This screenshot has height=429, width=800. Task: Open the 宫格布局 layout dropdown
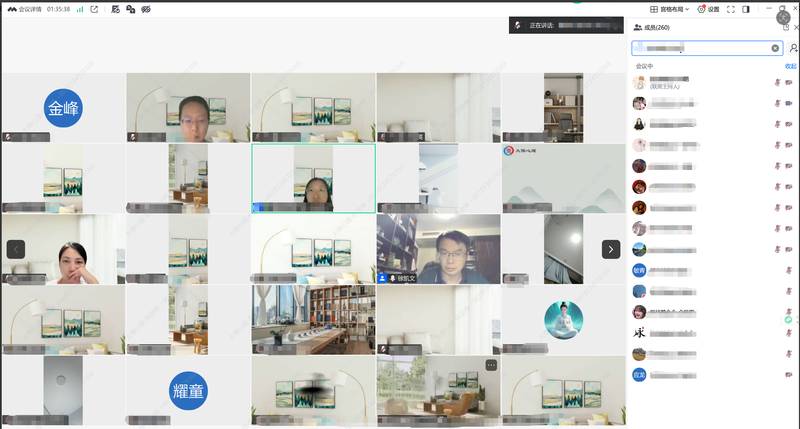[669, 9]
